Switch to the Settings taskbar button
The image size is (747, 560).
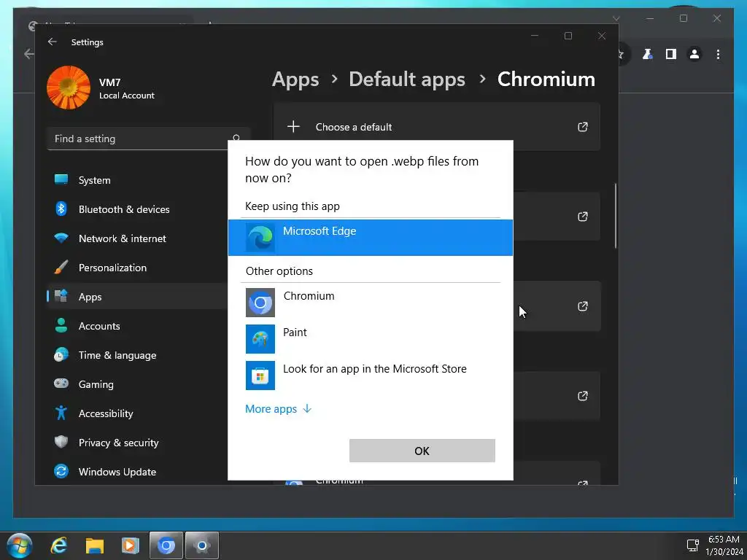pos(202,545)
